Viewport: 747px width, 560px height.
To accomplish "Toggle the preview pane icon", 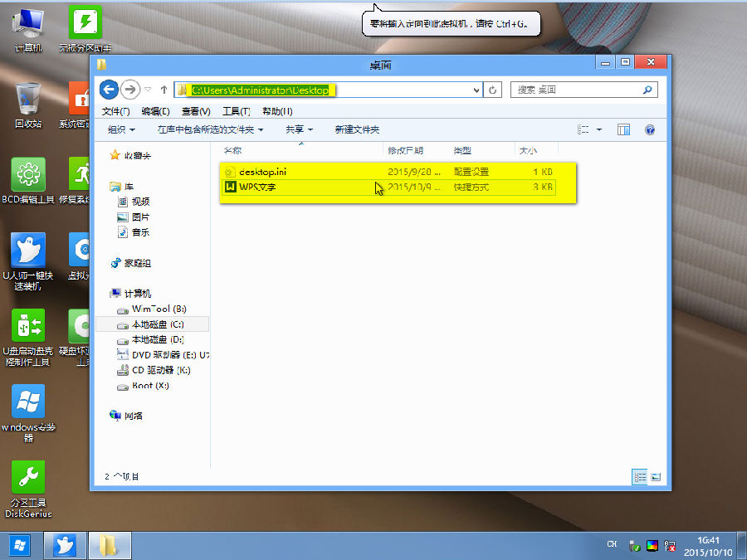I will coord(623,129).
